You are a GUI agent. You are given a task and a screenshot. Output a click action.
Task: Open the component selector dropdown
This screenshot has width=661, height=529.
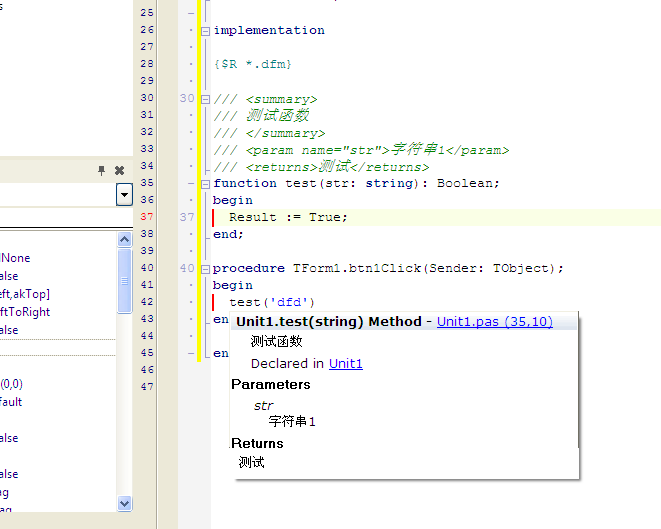(x=124, y=195)
